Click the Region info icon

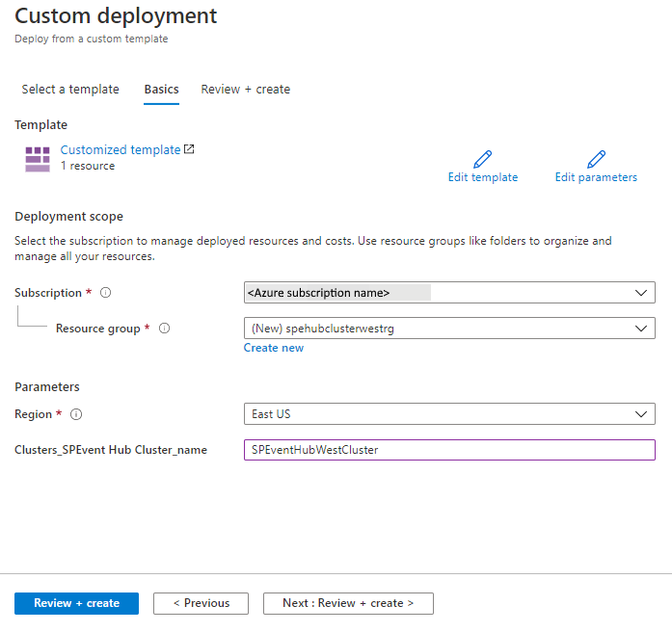pyautogui.click(x=76, y=414)
